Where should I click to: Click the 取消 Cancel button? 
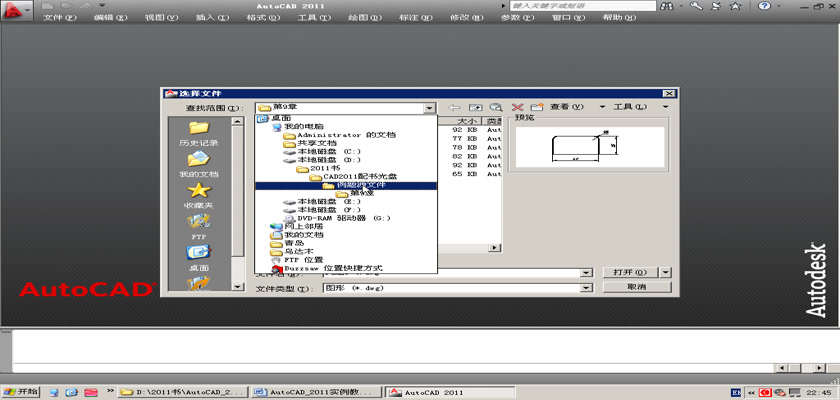click(636, 287)
